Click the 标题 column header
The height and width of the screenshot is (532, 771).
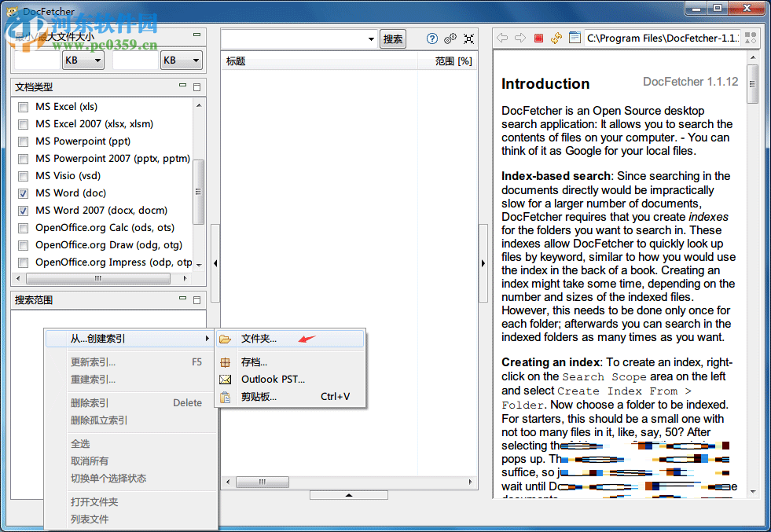pyautogui.click(x=320, y=61)
